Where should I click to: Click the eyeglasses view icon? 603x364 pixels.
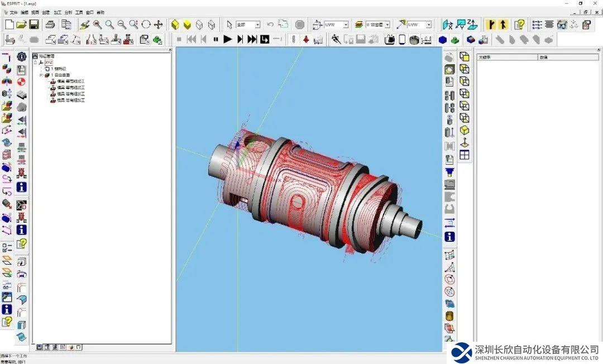[x=562, y=25]
